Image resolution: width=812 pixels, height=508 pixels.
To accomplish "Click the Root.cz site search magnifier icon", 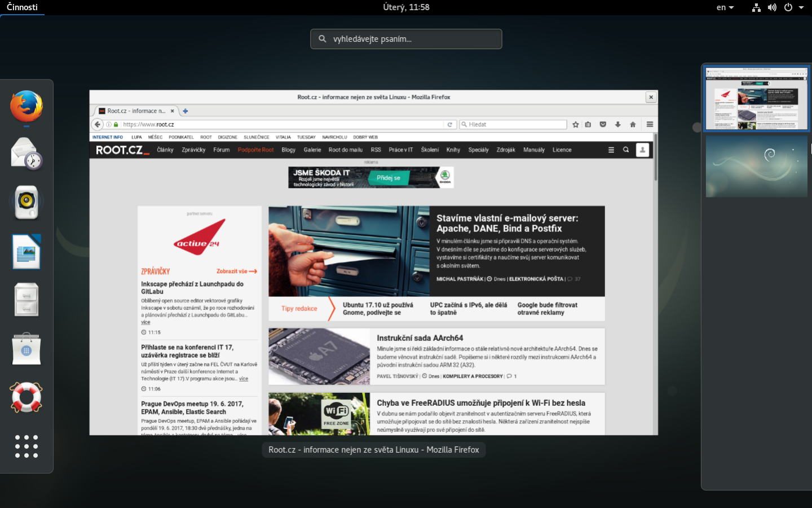I will (x=626, y=150).
